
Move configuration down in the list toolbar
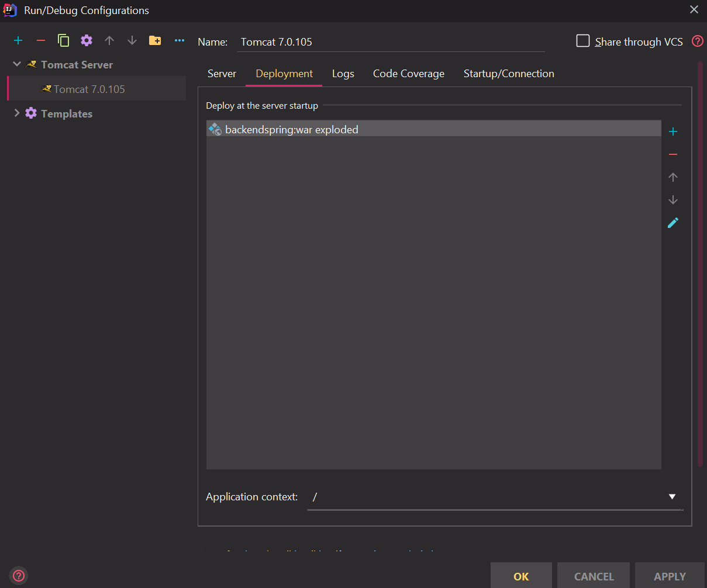[132, 40]
